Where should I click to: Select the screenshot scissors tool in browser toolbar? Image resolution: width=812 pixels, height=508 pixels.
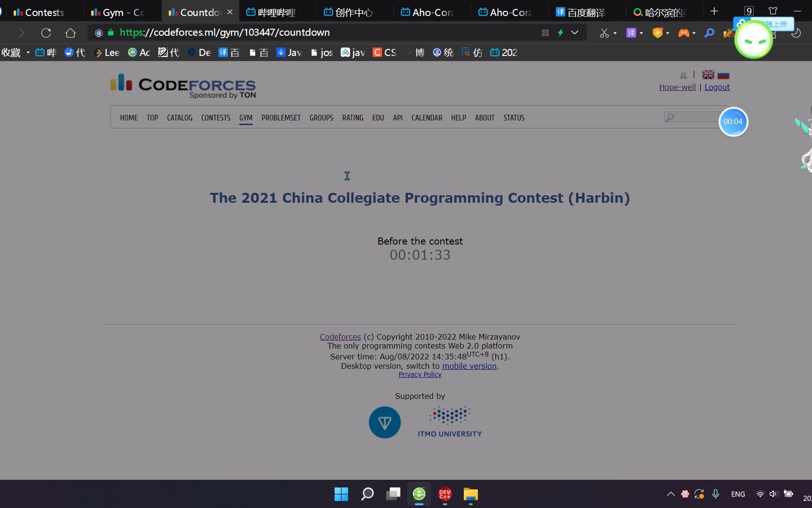(604, 32)
